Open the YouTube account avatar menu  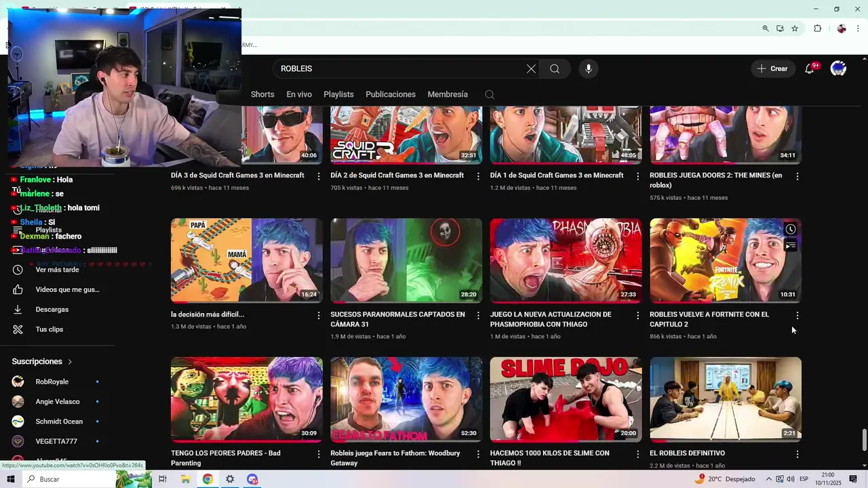(838, 68)
